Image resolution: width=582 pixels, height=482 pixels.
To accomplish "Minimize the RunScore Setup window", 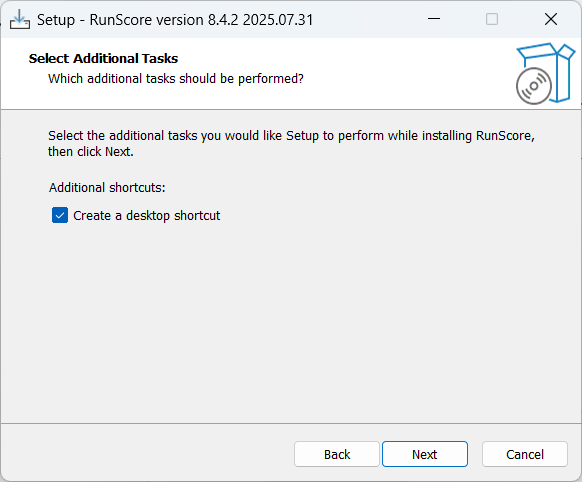I will pyautogui.click(x=434, y=19).
